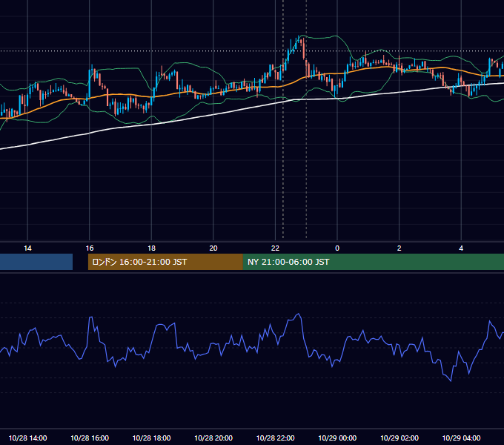The width and height of the screenshot is (504, 445).
Task: Click the hour label 2 on the upper axis
Action: point(399,248)
